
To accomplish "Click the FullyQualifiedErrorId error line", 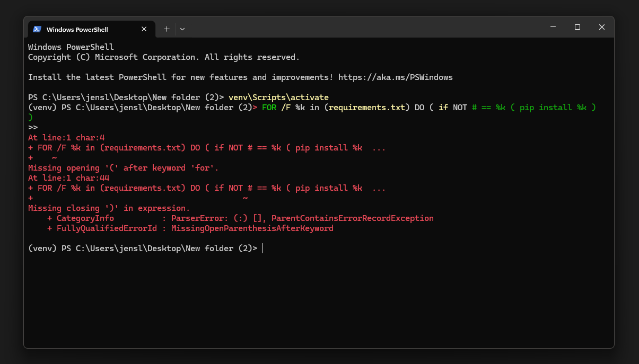I will 190,228.
